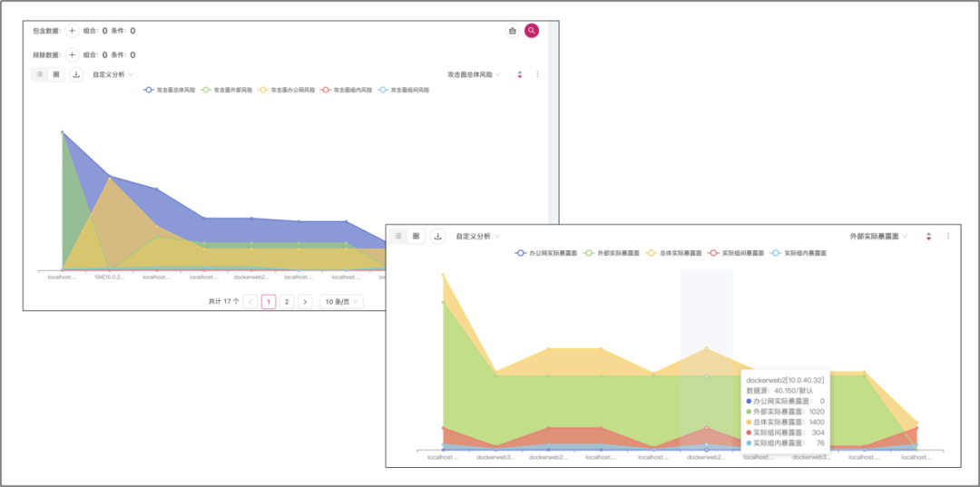Open 自定义分析 dropdown in the exposure panel
This screenshot has width=980, height=487.
point(477,237)
